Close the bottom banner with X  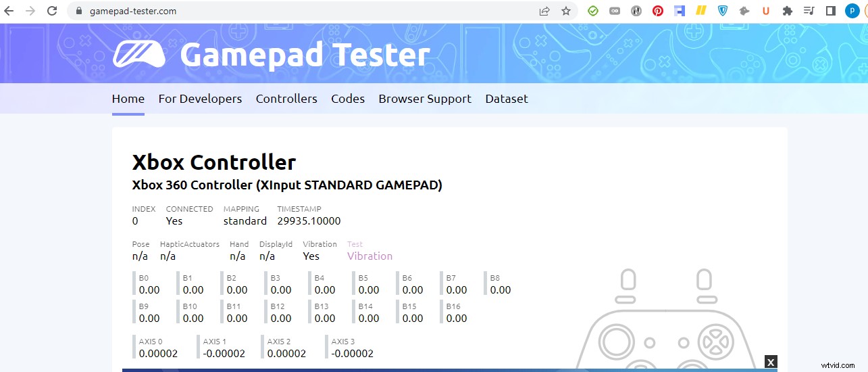coord(771,362)
